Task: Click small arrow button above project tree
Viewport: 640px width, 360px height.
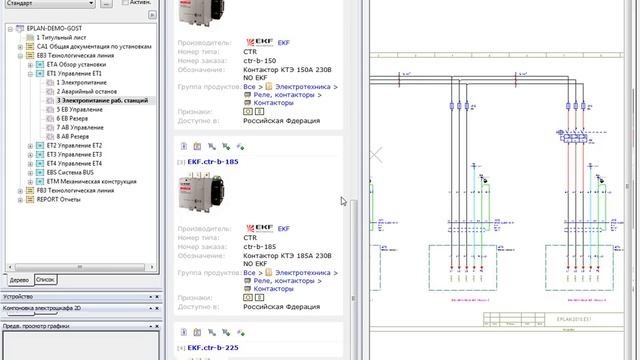Action: pyautogui.click(x=152, y=15)
